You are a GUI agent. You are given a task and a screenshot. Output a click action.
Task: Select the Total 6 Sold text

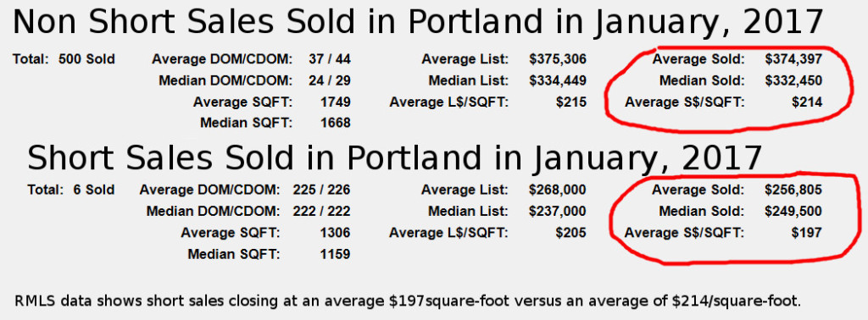point(71,190)
